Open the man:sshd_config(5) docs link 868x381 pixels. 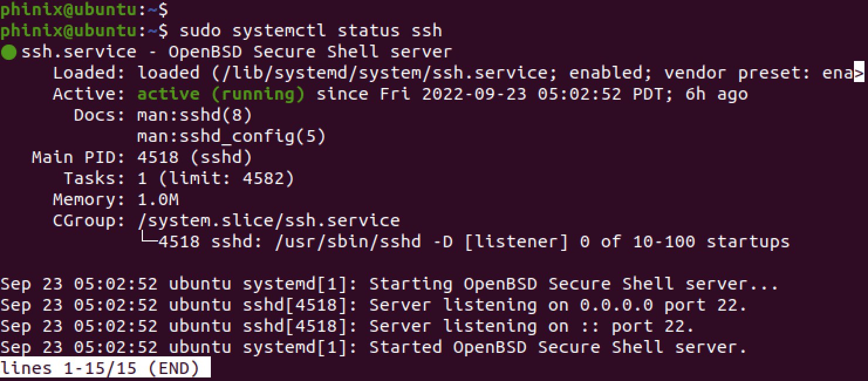231,137
